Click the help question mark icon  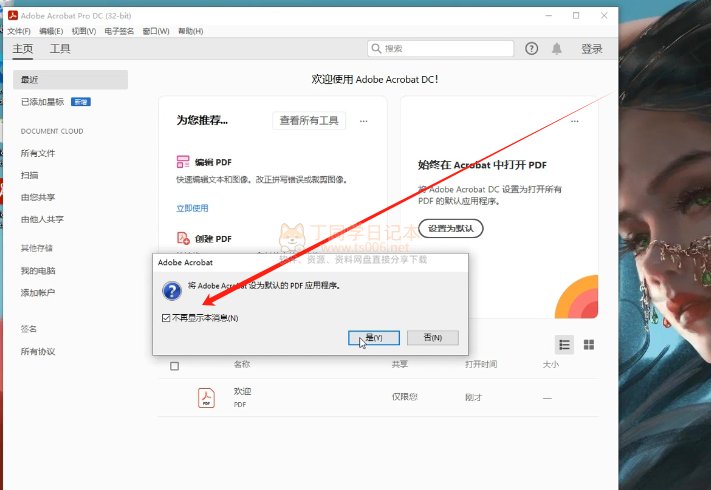(x=531, y=49)
